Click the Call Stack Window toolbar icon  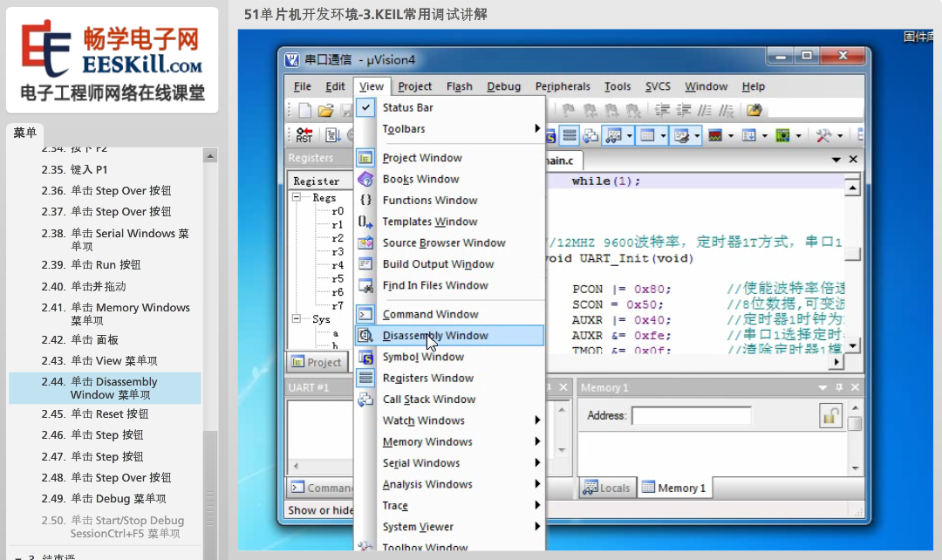[x=590, y=136]
